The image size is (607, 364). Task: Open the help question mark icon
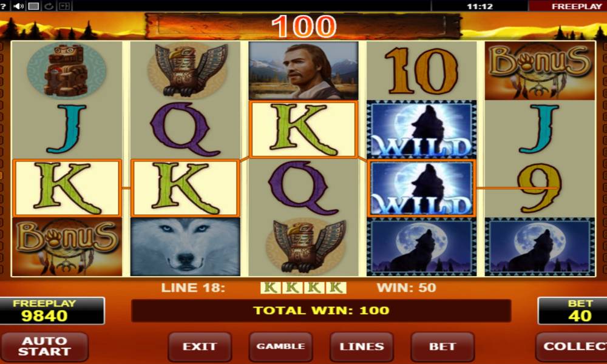3,6
